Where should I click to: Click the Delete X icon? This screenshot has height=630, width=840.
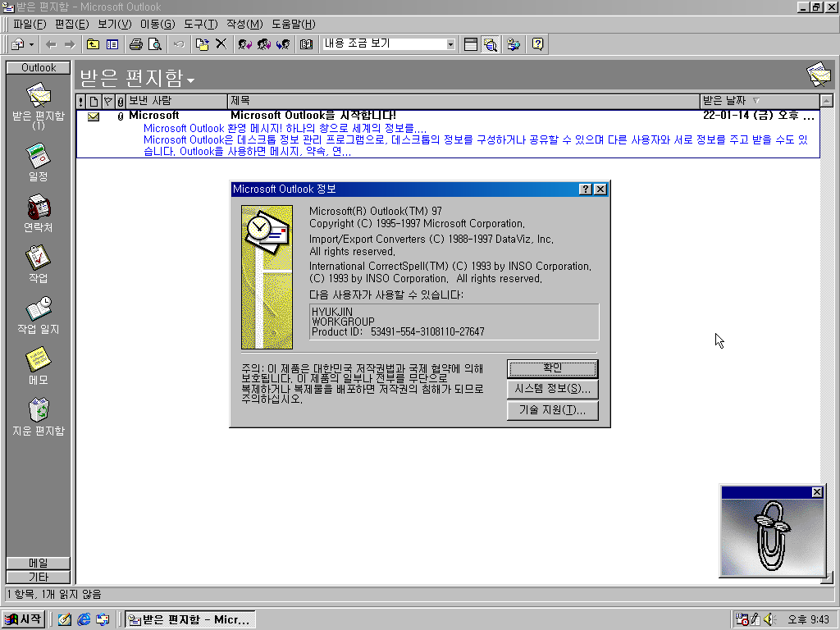point(221,44)
